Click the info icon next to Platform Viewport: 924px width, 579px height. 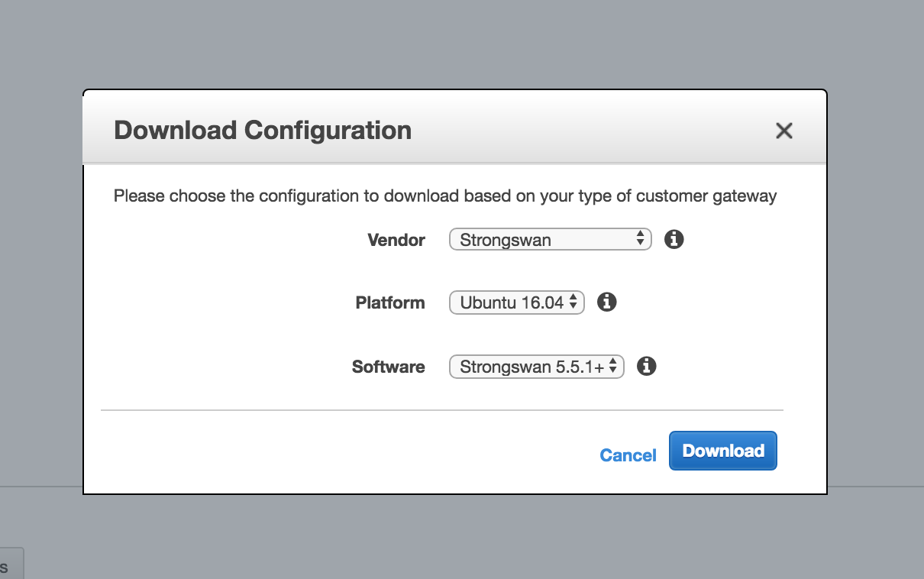pyautogui.click(x=606, y=302)
